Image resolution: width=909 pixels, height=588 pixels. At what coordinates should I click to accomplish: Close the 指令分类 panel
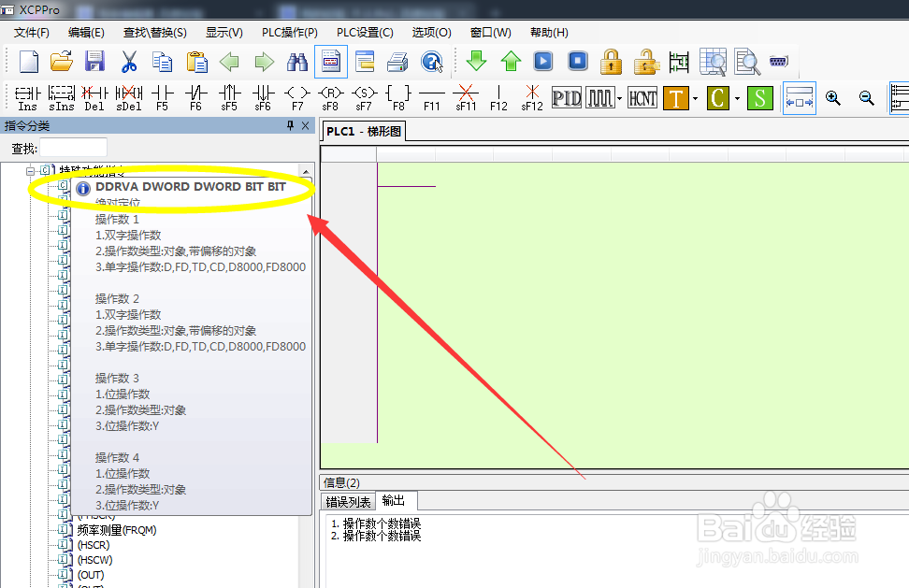[306, 125]
